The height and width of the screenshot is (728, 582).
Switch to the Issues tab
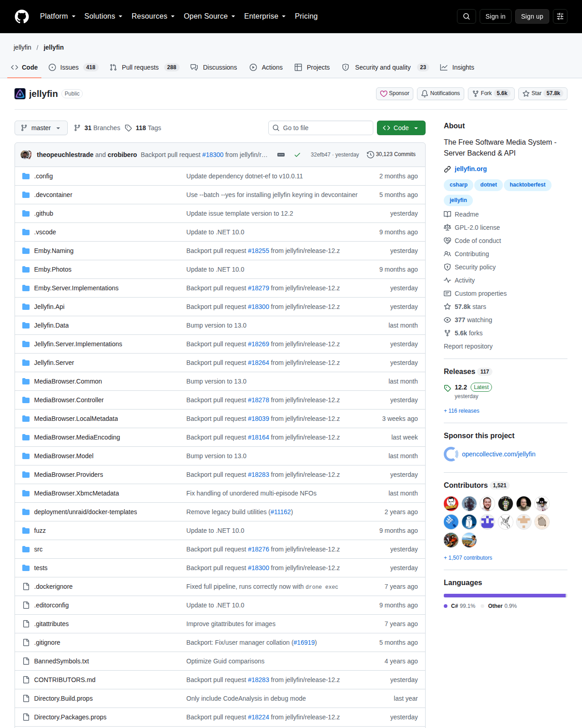[73, 67]
